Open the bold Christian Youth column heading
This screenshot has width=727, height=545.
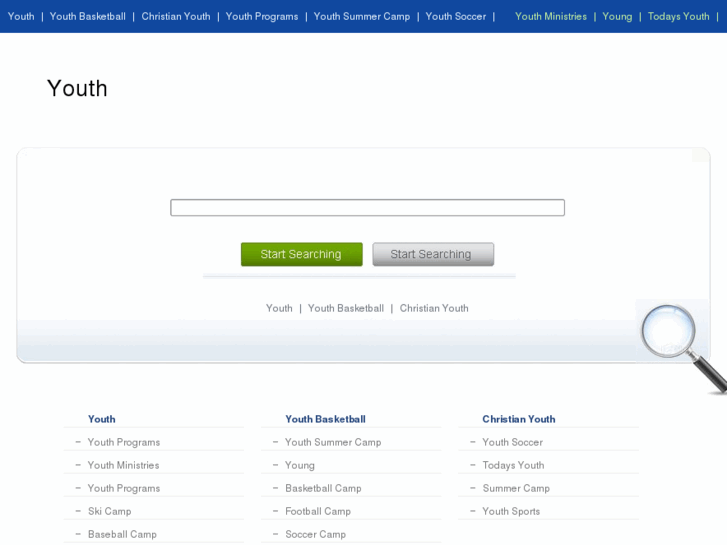tap(519, 419)
